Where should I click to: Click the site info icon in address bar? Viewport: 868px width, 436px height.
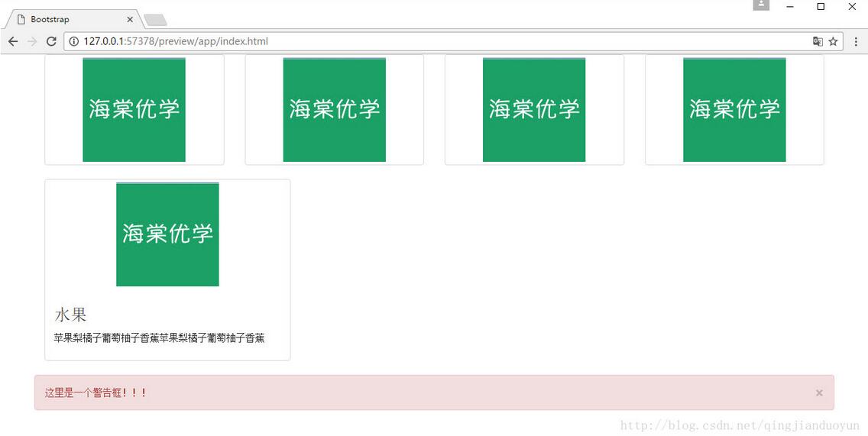click(74, 41)
